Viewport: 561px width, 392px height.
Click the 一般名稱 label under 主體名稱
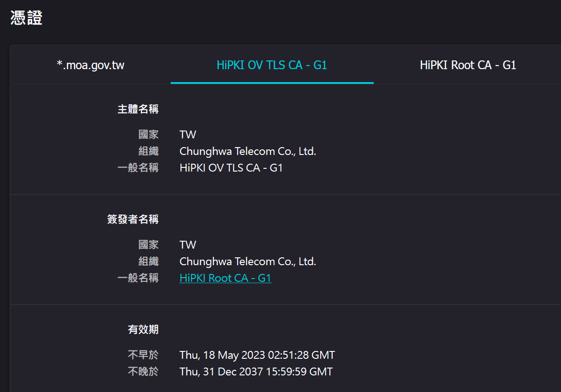click(138, 168)
